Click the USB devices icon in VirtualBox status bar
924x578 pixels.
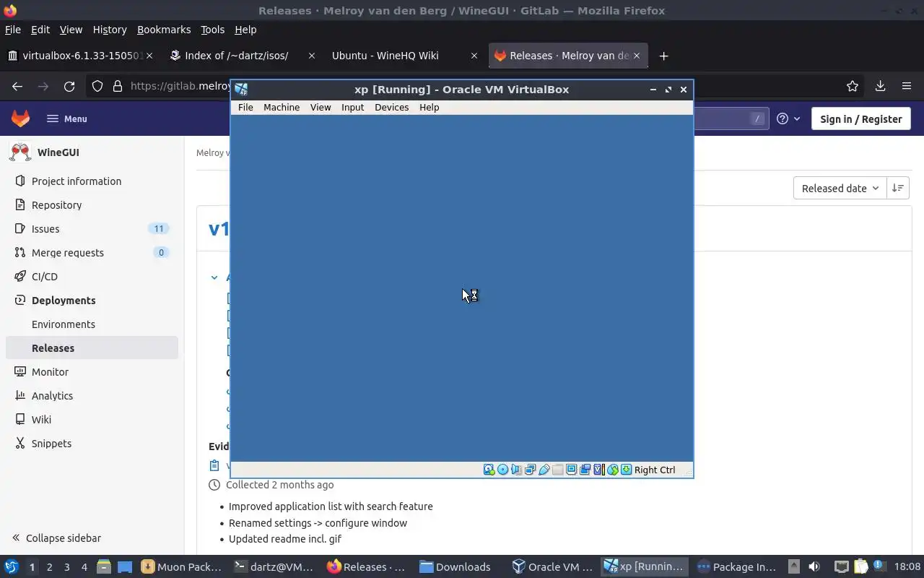[544, 470]
